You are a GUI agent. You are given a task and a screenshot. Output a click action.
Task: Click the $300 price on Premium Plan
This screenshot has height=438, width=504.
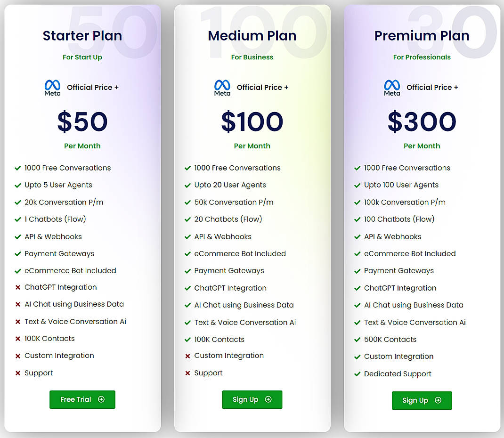pyautogui.click(x=422, y=122)
